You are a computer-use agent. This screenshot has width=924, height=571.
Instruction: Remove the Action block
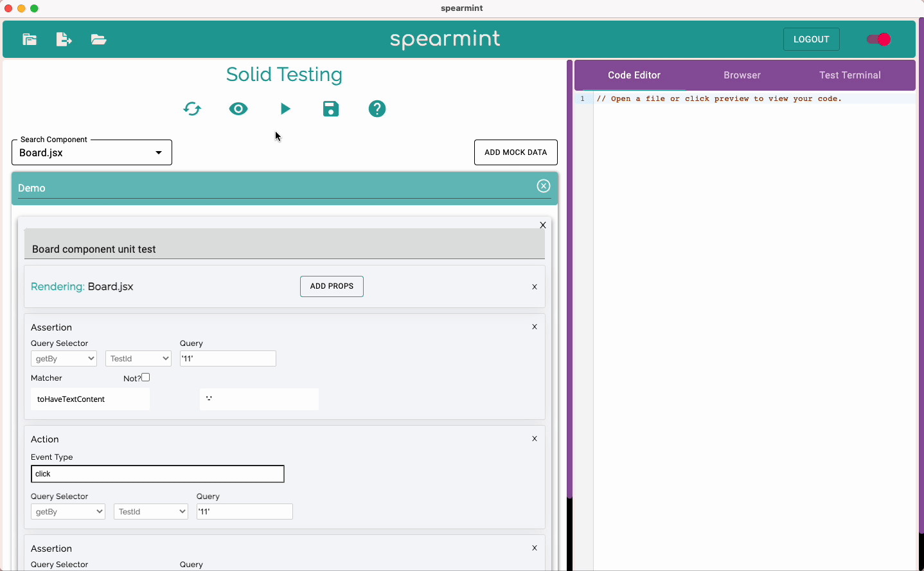(x=535, y=439)
